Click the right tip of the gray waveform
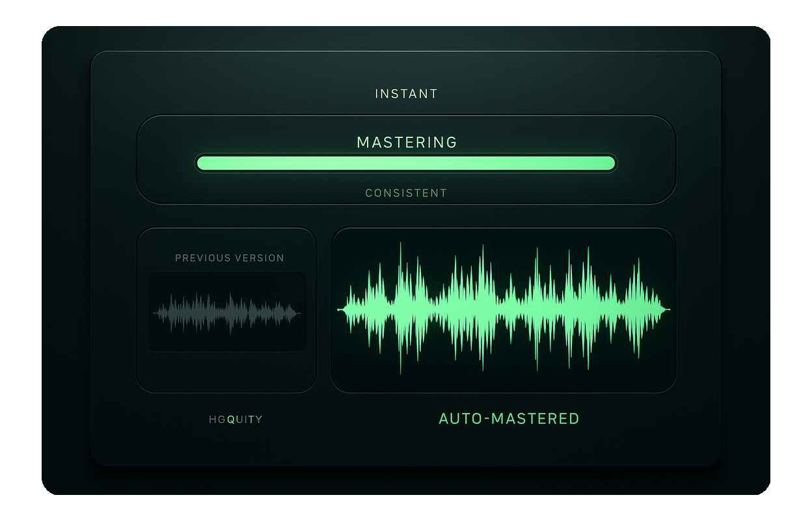 click(x=299, y=313)
